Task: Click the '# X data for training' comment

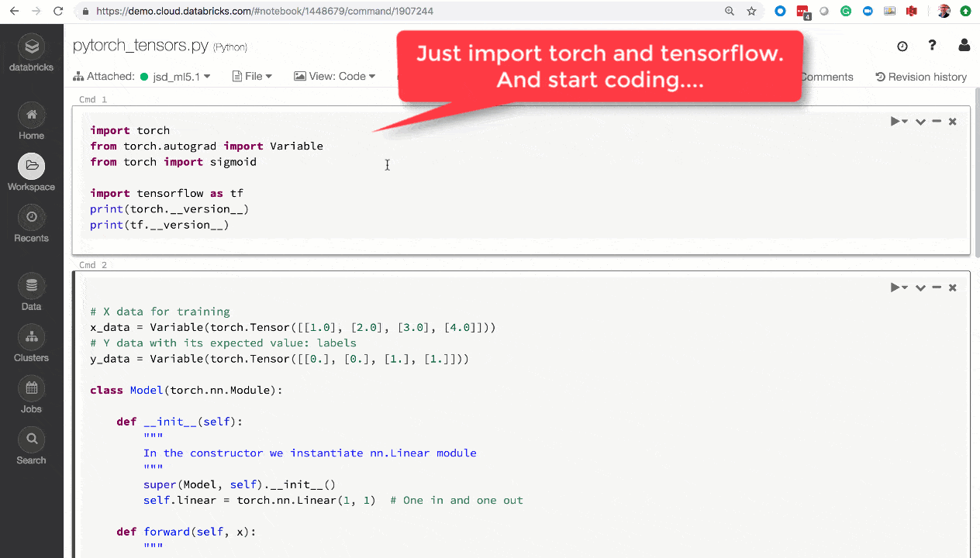Action: click(x=160, y=312)
